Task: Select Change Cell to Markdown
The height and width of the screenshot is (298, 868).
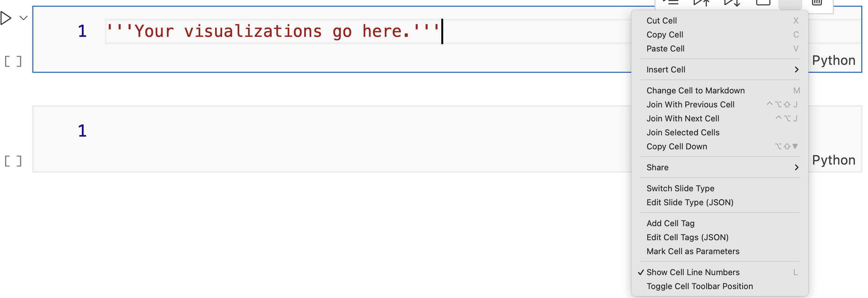Action: point(695,91)
